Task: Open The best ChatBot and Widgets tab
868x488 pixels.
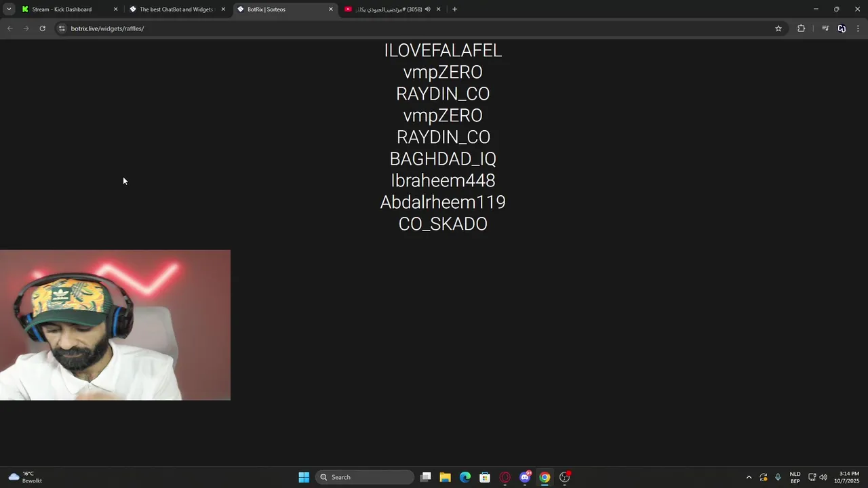Action: click(x=176, y=9)
